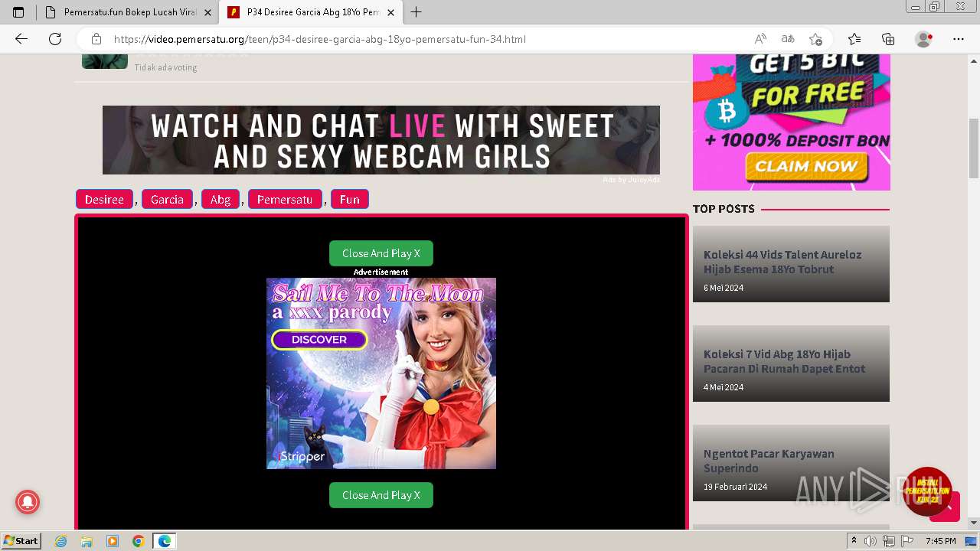Open Ngentot Pacar Karyawan Superindo post

tap(791, 463)
